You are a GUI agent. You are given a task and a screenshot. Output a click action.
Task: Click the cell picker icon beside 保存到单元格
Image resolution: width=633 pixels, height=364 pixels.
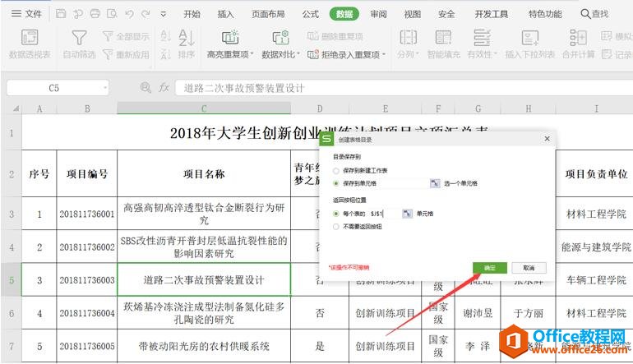[x=435, y=183]
